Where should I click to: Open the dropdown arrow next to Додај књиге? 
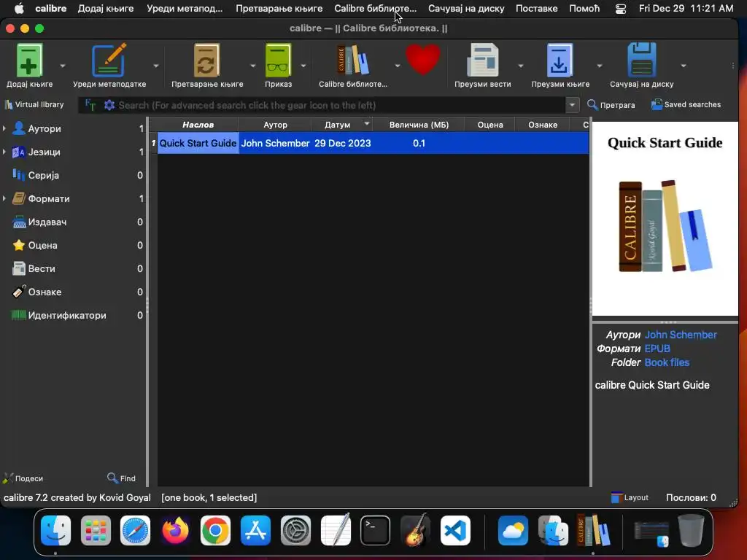click(x=63, y=66)
